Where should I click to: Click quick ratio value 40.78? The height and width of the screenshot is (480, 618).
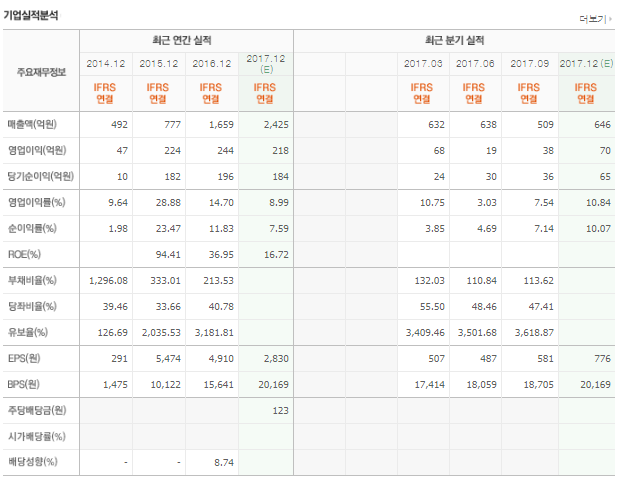222,307
